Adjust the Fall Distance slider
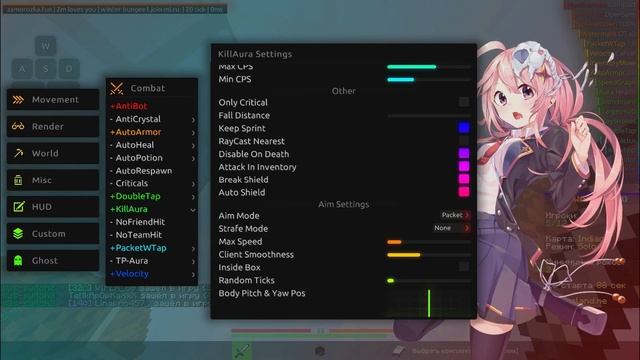This screenshot has height=360, width=640. coord(429,116)
